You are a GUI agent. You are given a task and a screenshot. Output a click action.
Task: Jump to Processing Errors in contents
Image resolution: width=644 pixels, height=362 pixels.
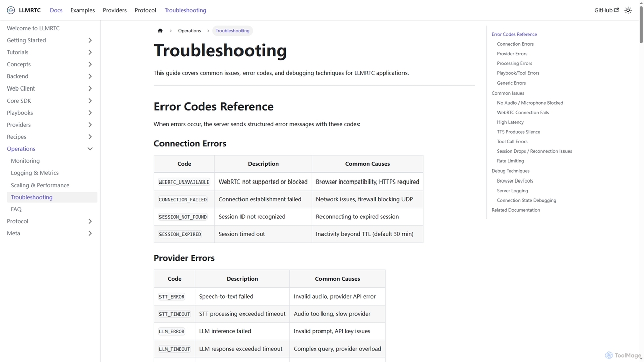[514, 63]
